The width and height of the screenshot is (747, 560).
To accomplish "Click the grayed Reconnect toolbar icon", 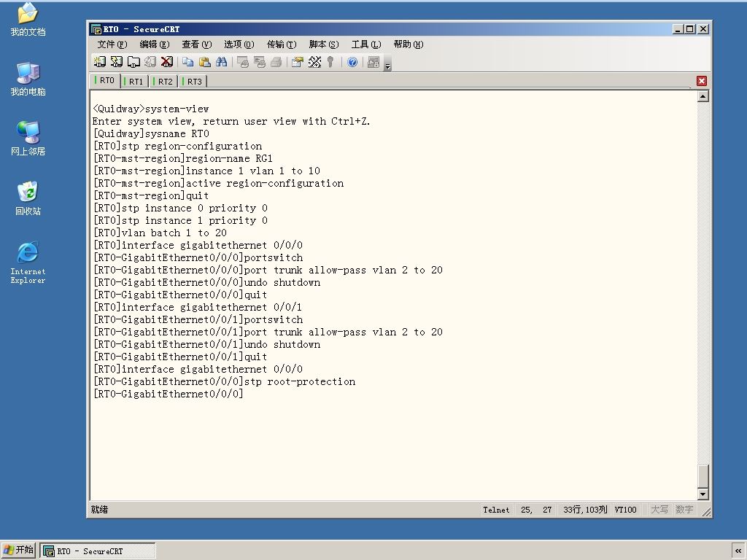I will coord(150,62).
